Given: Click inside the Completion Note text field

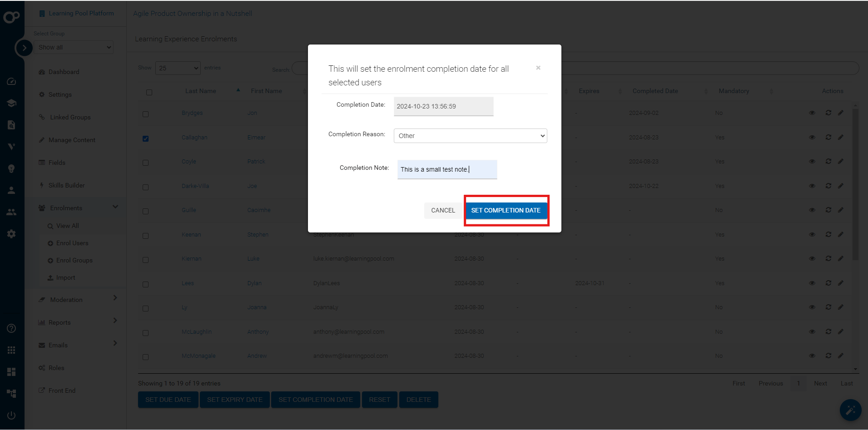Looking at the screenshot, I should [446, 169].
